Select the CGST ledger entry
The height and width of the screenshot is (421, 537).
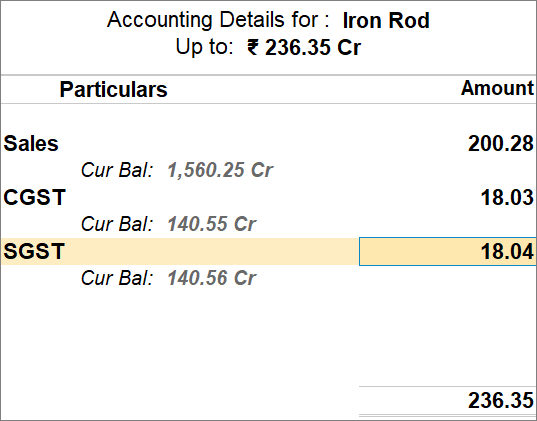tap(34, 197)
